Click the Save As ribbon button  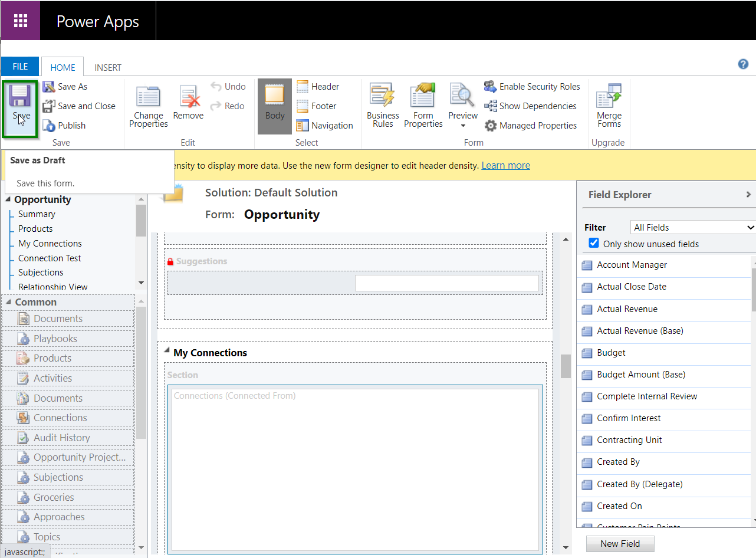tap(65, 87)
